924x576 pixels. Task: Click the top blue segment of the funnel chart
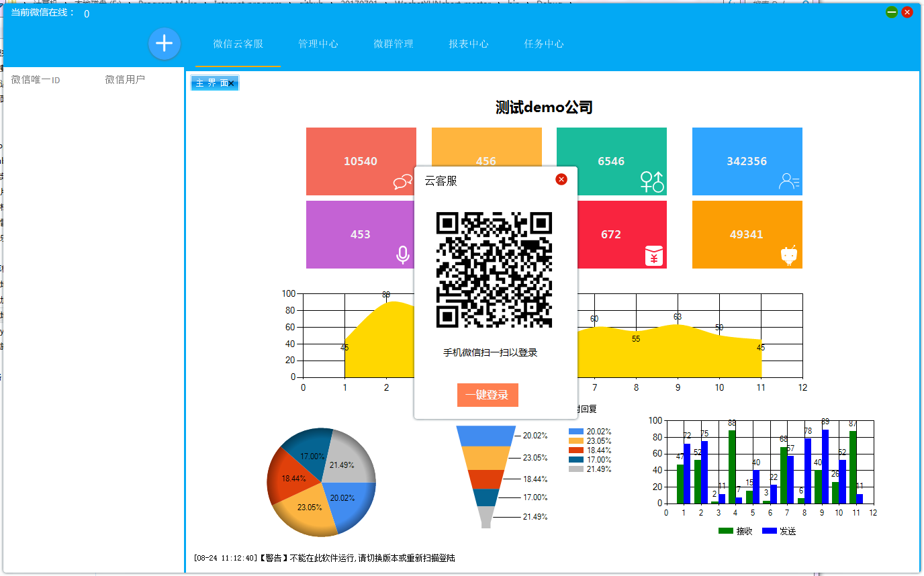coord(486,436)
